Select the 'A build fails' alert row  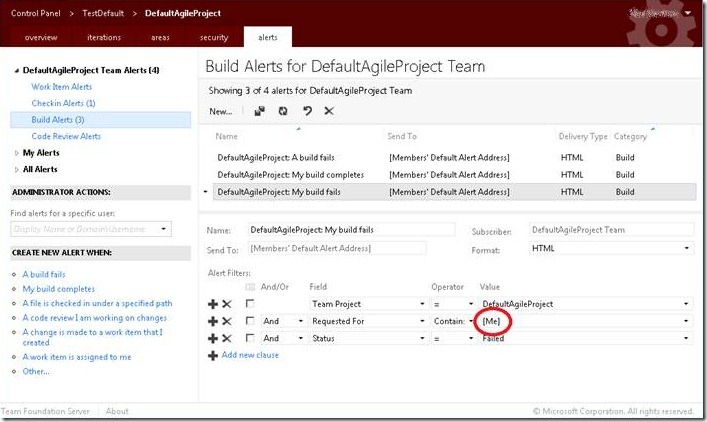[454, 157]
